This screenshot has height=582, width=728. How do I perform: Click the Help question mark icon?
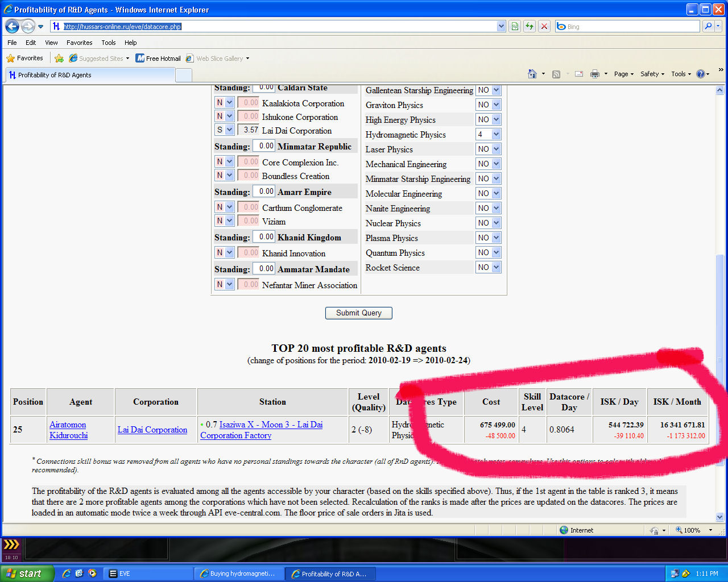coord(701,74)
